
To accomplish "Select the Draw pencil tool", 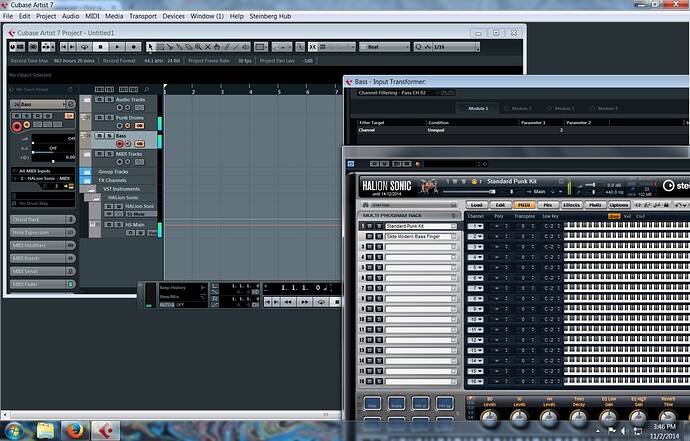I will (x=227, y=47).
